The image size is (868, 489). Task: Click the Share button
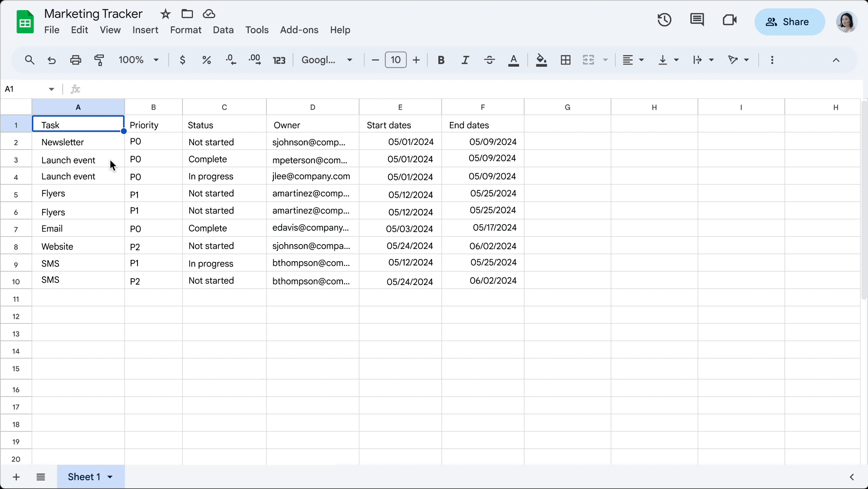788,21
